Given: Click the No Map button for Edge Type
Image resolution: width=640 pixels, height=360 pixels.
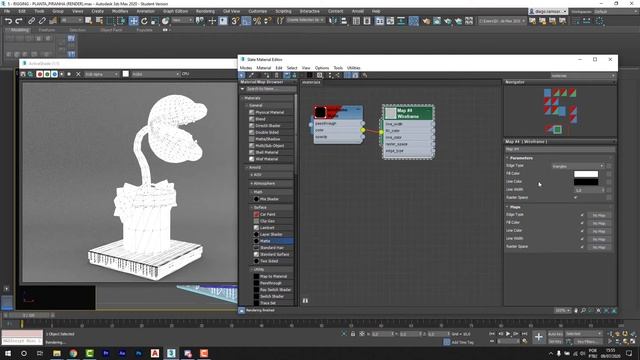Looking at the screenshot, I should click(x=599, y=215).
